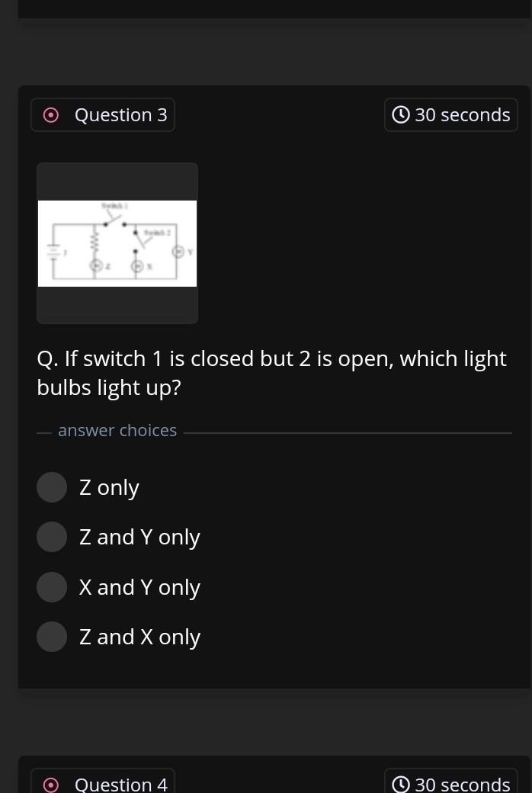
Task: Click the "30 seconds" text for Question 4
Action: pos(463,785)
